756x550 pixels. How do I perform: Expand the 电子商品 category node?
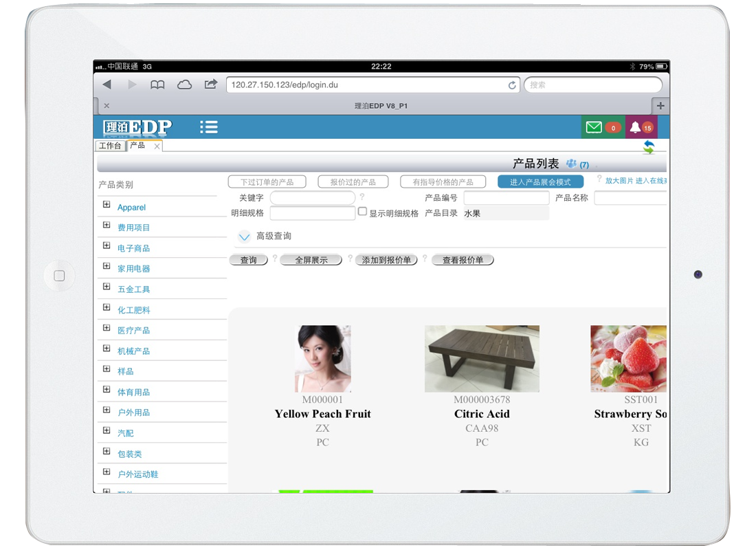(x=107, y=246)
